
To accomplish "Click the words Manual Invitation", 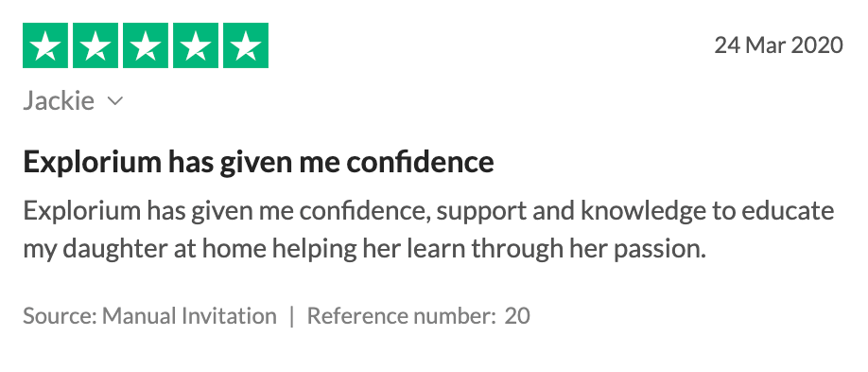I will [x=189, y=316].
